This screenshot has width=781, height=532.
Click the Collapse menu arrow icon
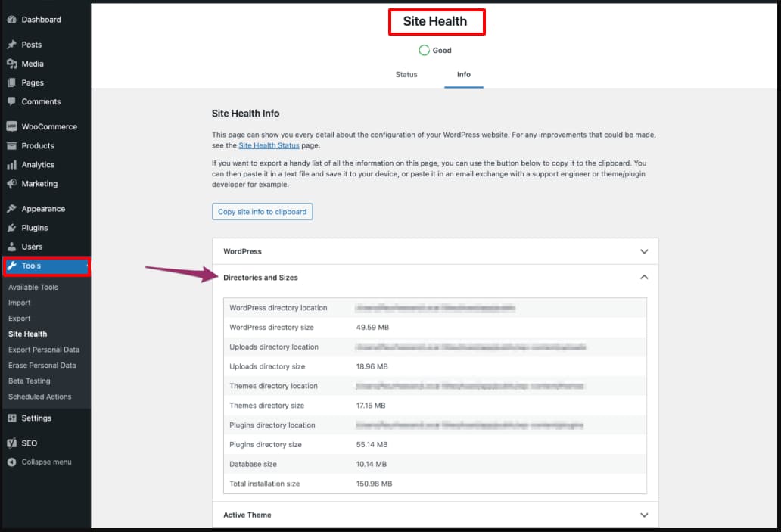pos(12,462)
